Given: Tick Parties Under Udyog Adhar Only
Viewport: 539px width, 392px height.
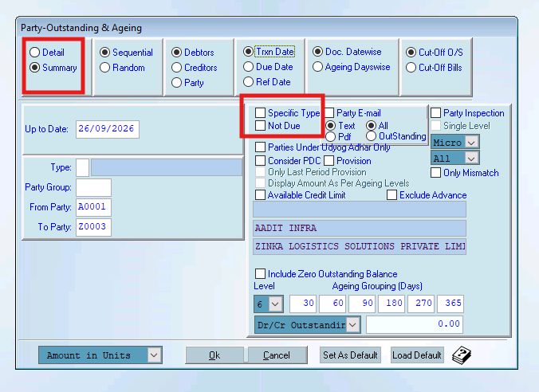Looking at the screenshot, I should click(260, 147).
